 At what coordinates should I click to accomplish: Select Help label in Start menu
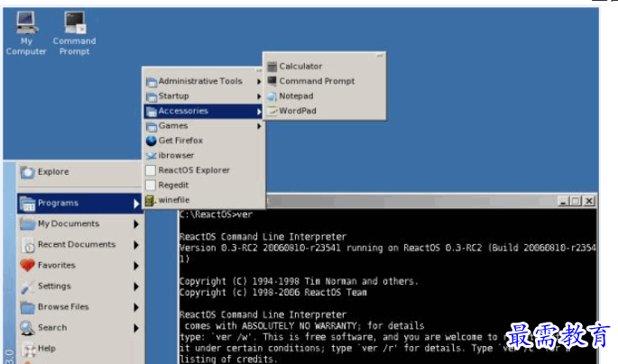[47, 349]
